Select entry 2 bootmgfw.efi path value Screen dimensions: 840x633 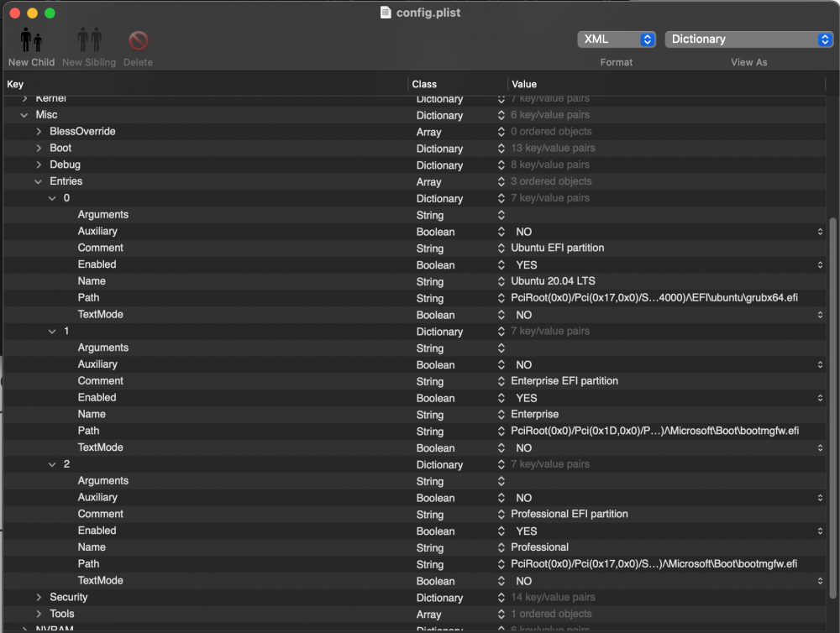[654, 564]
